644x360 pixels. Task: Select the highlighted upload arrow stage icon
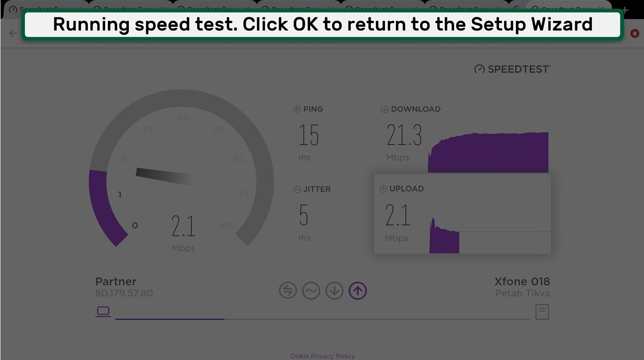(x=357, y=291)
